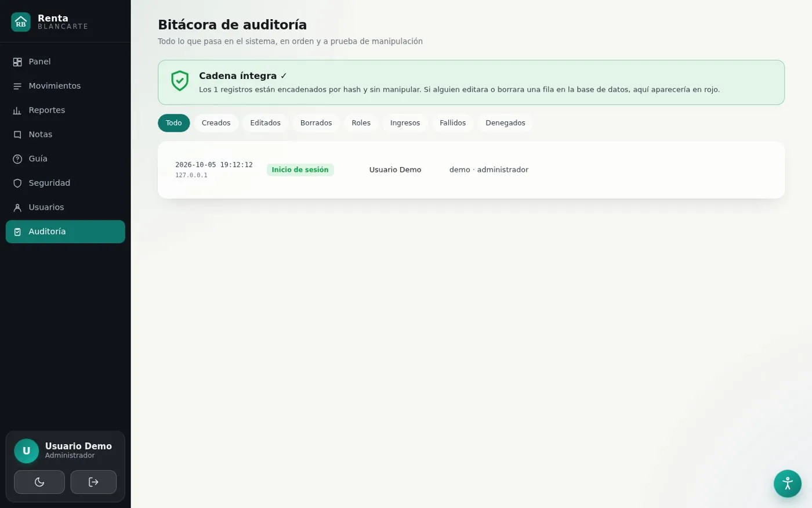
Task: Click timestamp 2026-10-05 19:12:12
Action: 214,165
